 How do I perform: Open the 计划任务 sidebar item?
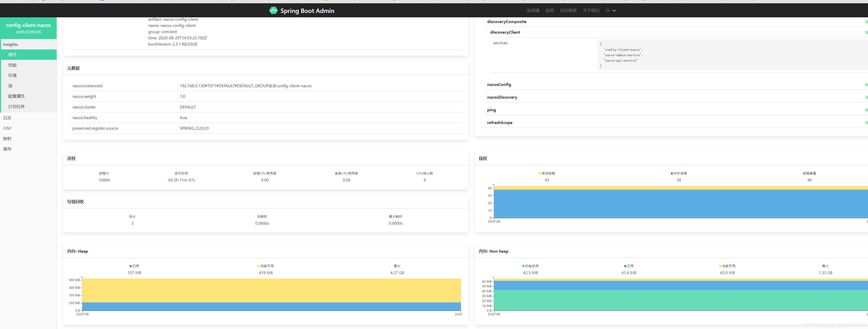(28, 107)
